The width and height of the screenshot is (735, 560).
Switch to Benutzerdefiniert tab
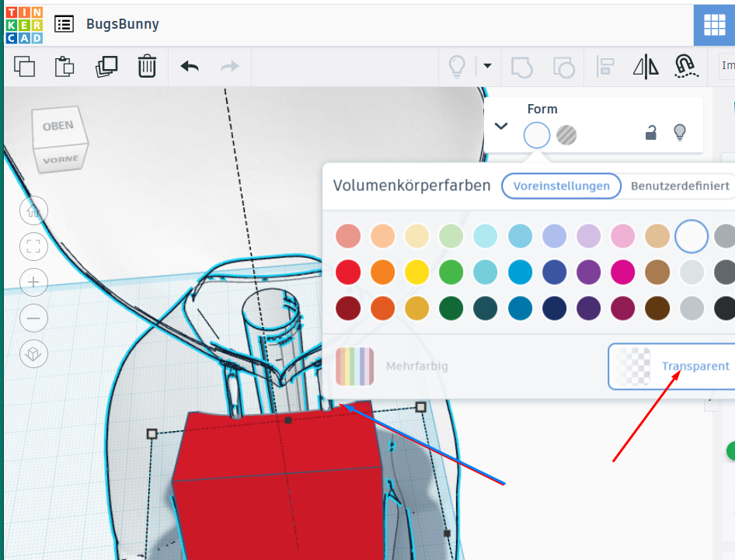[x=680, y=186]
